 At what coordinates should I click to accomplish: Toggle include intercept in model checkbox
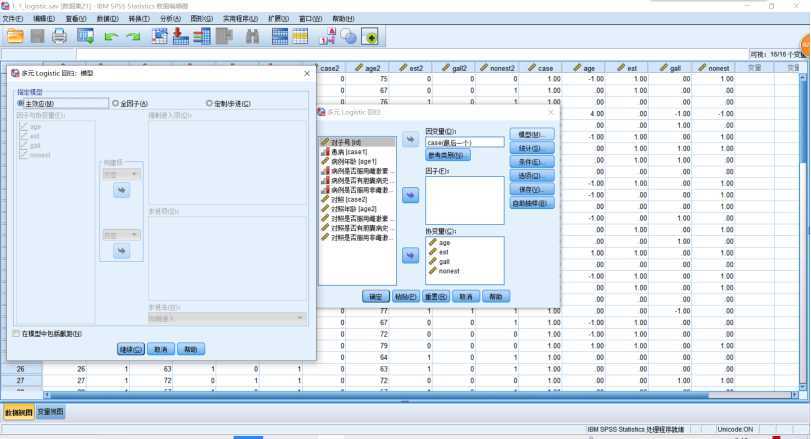pos(16,334)
